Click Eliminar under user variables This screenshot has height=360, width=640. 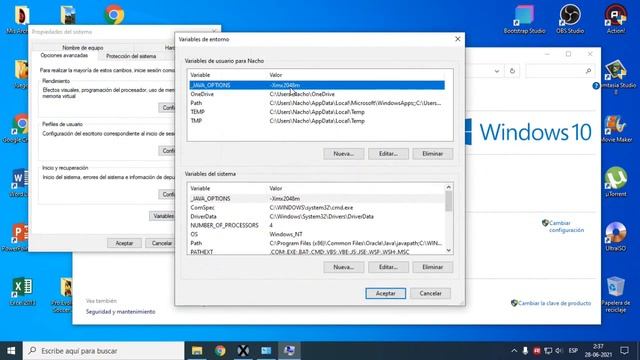tap(433, 154)
